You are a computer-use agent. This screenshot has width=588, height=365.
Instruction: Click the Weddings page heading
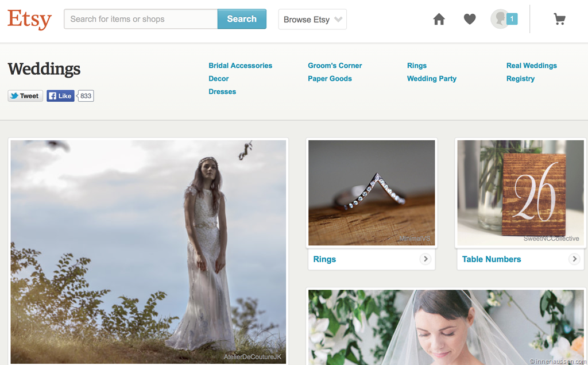pyautogui.click(x=44, y=69)
